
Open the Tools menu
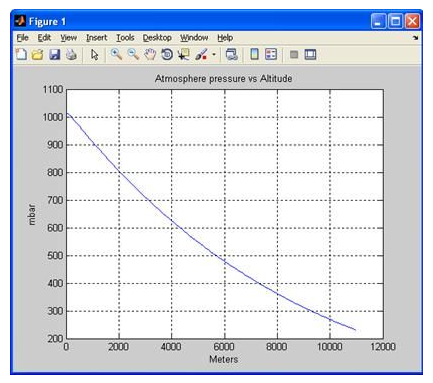coord(125,38)
